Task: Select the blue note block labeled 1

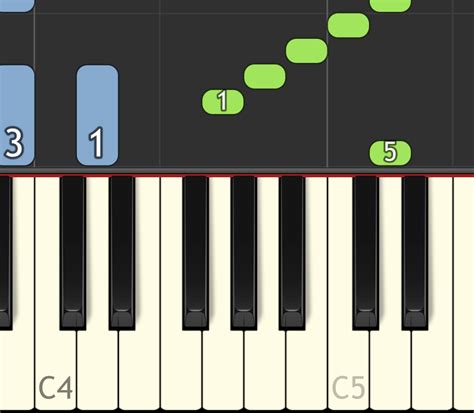Action: [x=97, y=115]
